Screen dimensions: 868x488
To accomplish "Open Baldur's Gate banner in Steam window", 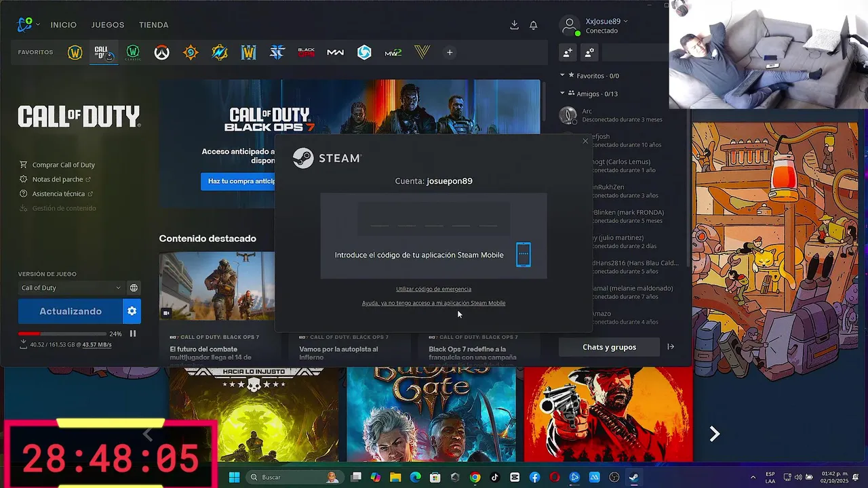I will pos(431,414).
